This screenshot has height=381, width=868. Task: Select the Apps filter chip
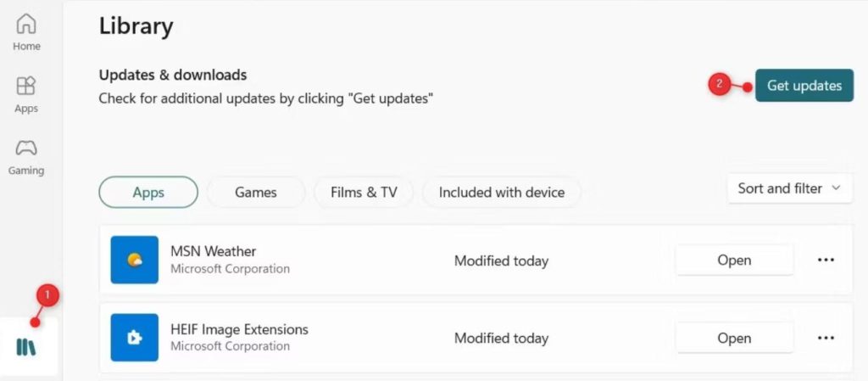[148, 192]
